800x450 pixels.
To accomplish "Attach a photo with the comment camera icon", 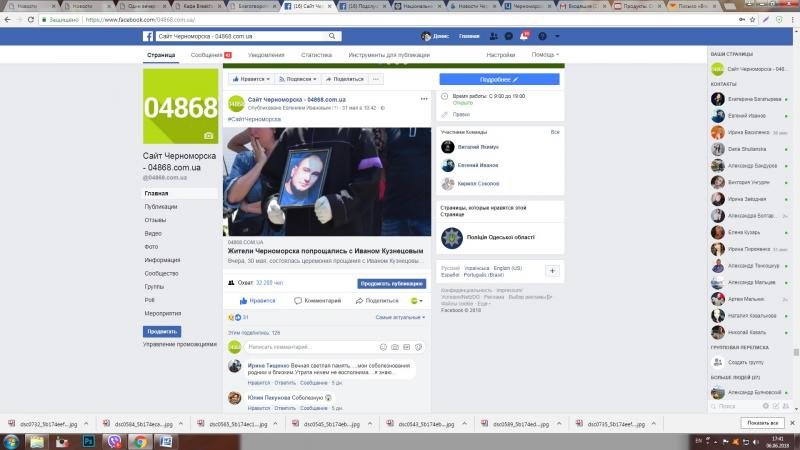I will tap(395, 347).
